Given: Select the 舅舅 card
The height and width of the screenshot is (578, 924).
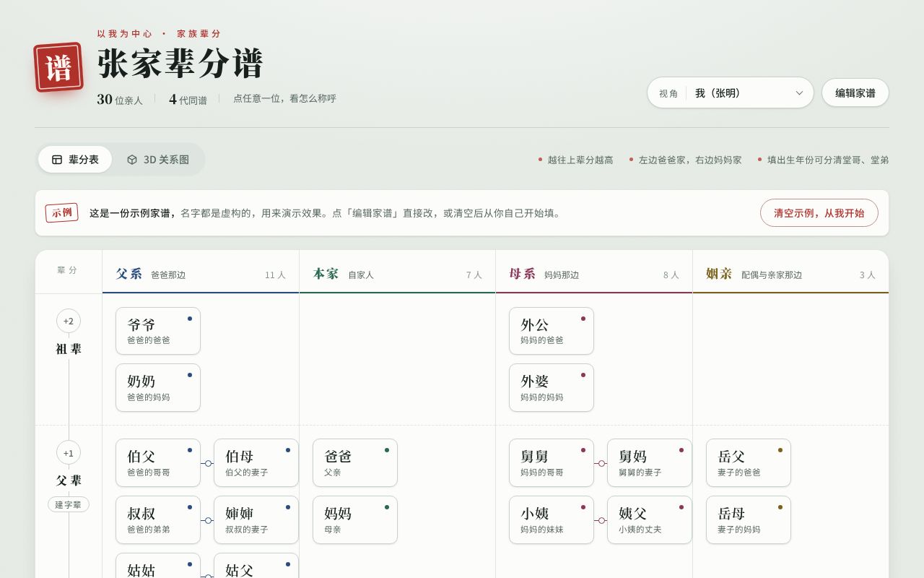Looking at the screenshot, I should coord(552,463).
